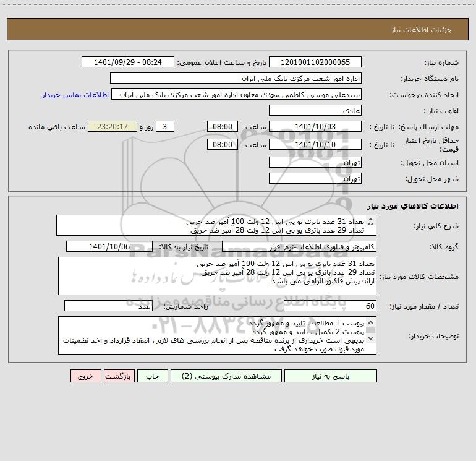Click the label توضیحات خریدار
The height and width of the screenshot is (461, 476).
click(x=433, y=336)
